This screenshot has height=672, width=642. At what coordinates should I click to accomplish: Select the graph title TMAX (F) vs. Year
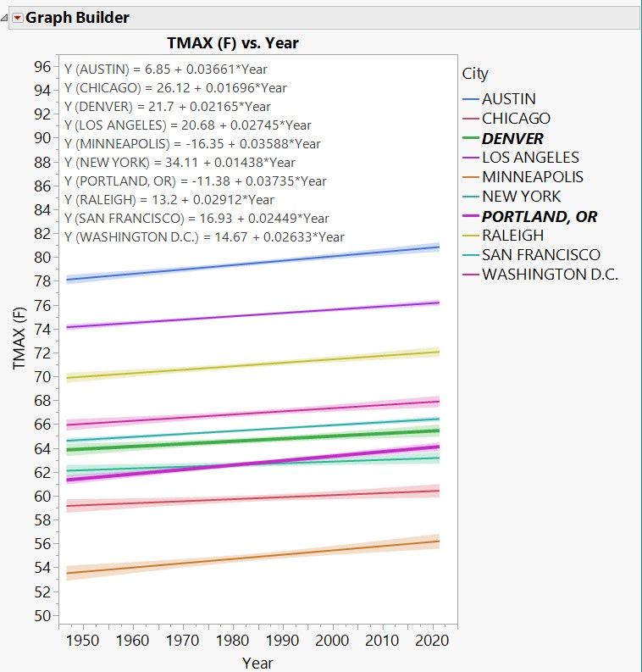pyautogui.click(x=233, y=43)
